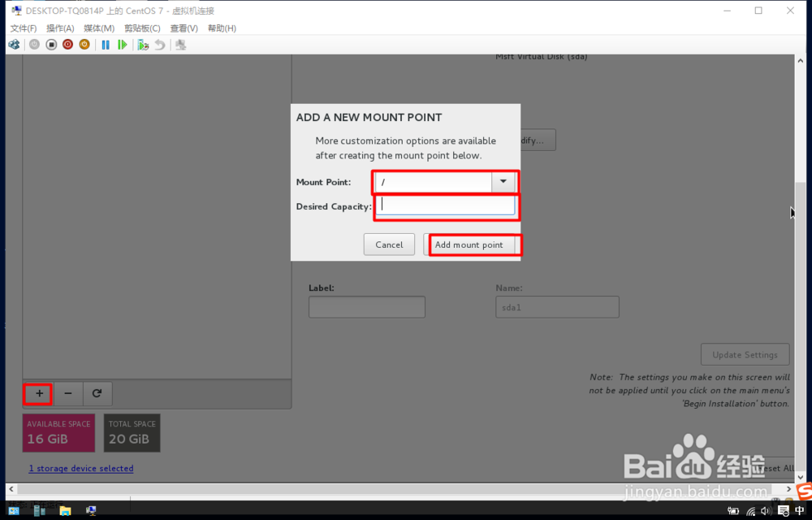Click the 中 input method indicator
This screenshot has width=812, height=520.
pos(801,511)
